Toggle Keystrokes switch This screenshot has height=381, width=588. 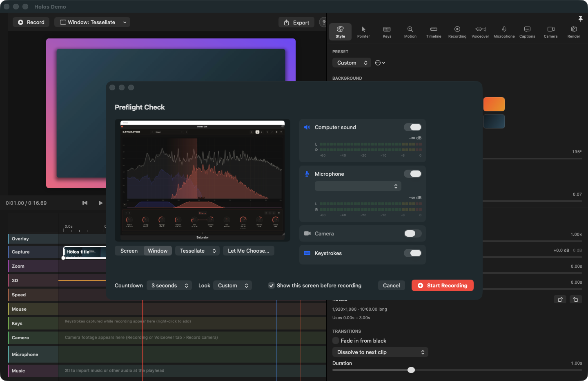412,253
